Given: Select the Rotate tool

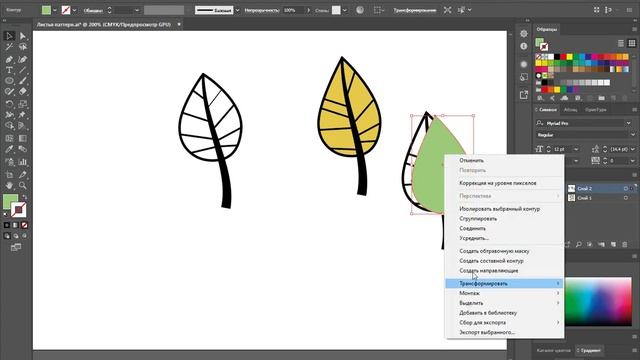Looking at the screenshot, I should coord(9,104).
